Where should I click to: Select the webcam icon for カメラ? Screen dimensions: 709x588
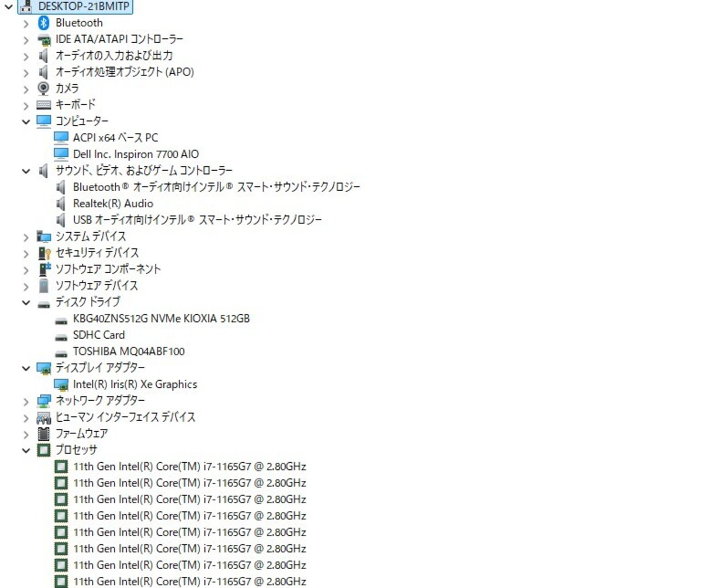44,88
